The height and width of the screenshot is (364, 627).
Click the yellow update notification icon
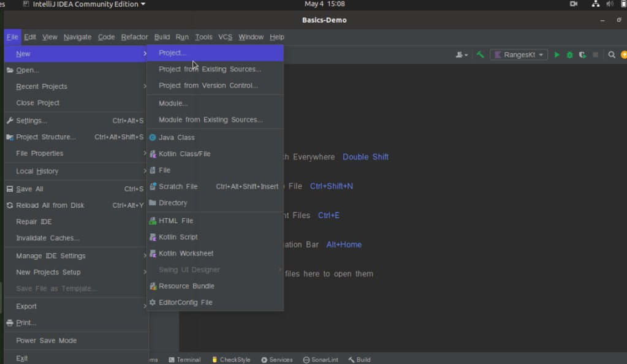(623, 55)
